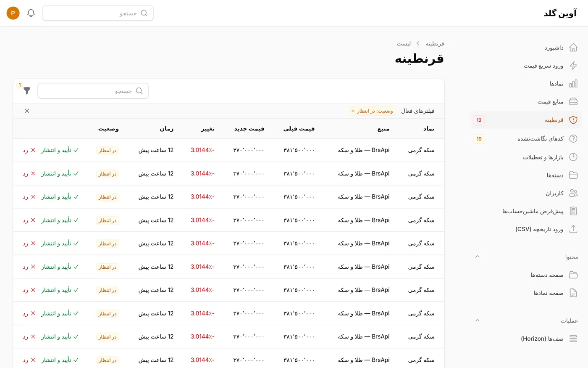Screen dimensions: 588x368
Task: Open کدهای نگاشت‌نشده question-mark icon
Action: click(573, 138)
